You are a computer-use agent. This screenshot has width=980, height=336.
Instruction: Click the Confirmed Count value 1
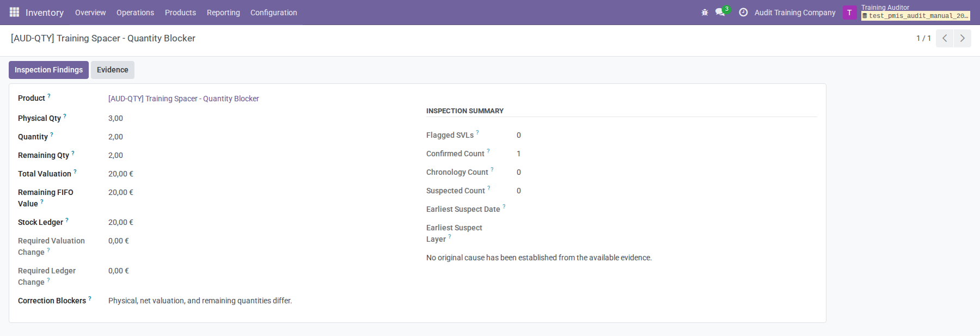pos(519,154)
